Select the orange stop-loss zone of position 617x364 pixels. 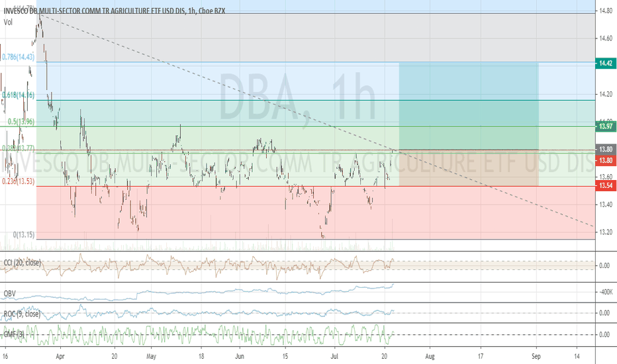pos(469,168)
